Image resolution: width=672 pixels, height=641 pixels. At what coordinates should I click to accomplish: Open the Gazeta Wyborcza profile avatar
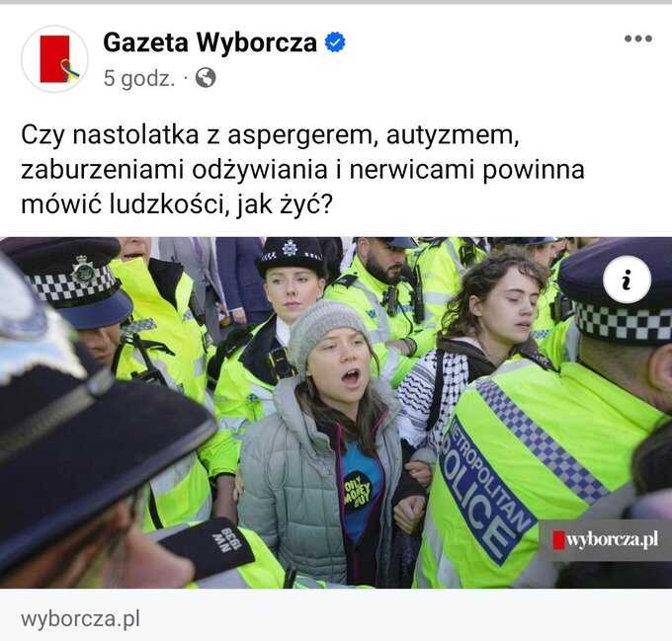pos(55,58)
